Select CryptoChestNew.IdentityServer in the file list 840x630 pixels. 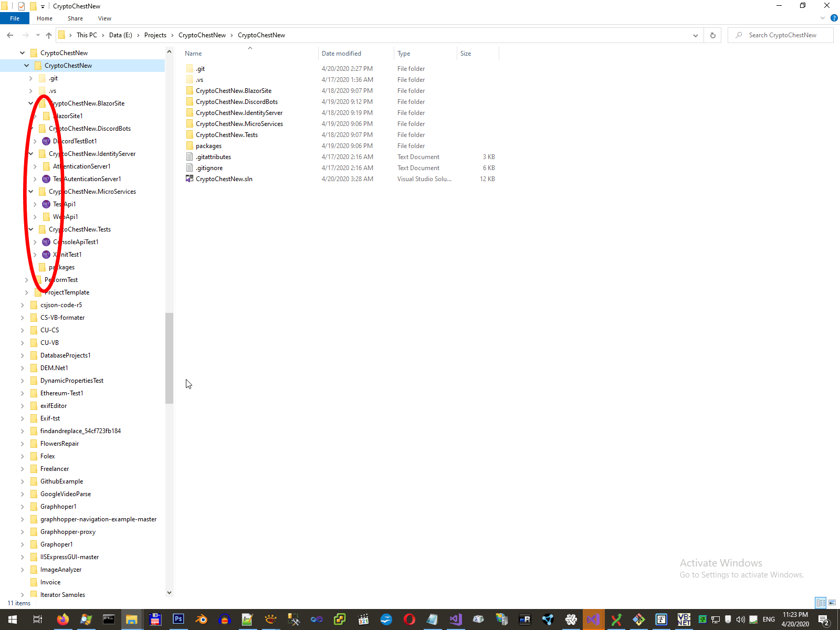(239, 113)
